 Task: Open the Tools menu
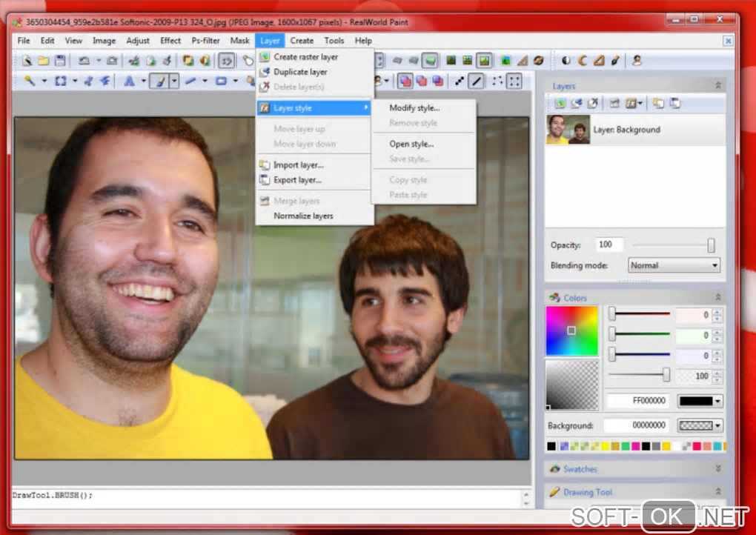[x=334, y=41]
